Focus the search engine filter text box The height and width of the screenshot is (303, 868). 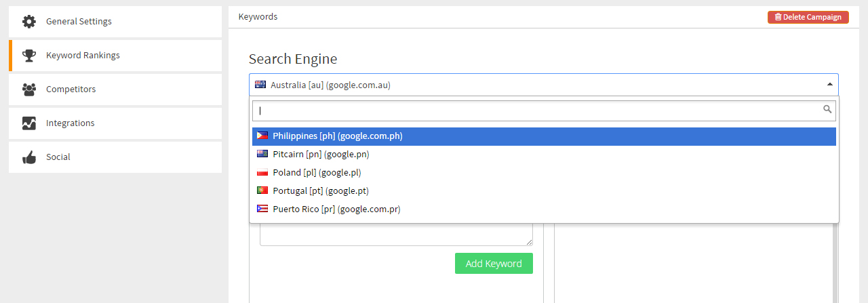tap(536, 110)
